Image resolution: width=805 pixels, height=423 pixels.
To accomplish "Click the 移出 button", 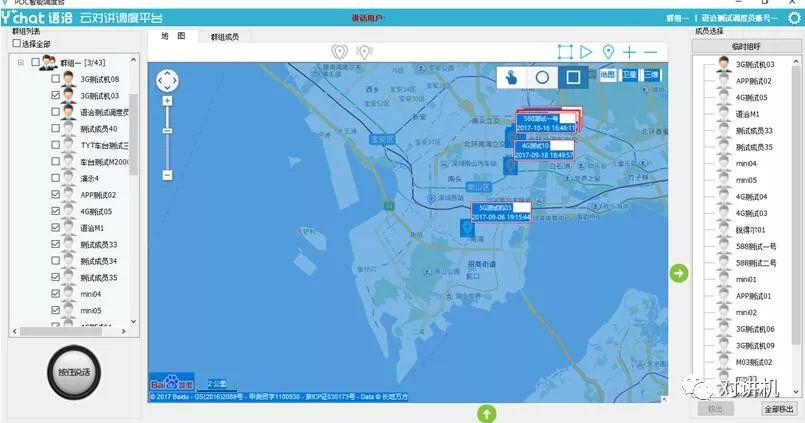I will pos(715,409).
